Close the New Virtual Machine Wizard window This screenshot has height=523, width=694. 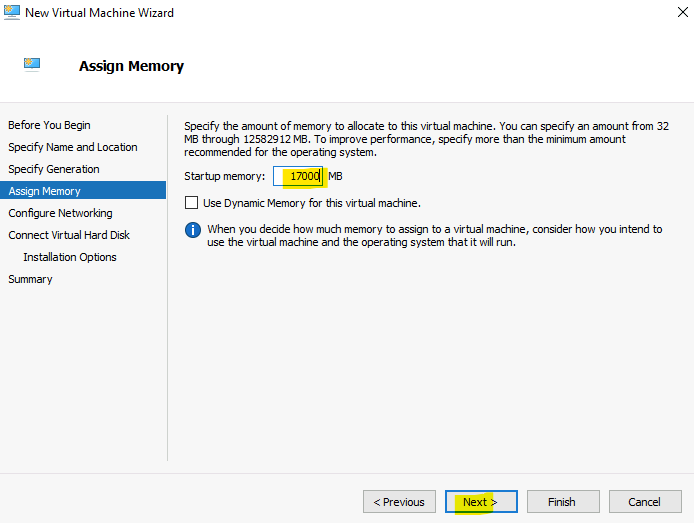coord(682,12)
